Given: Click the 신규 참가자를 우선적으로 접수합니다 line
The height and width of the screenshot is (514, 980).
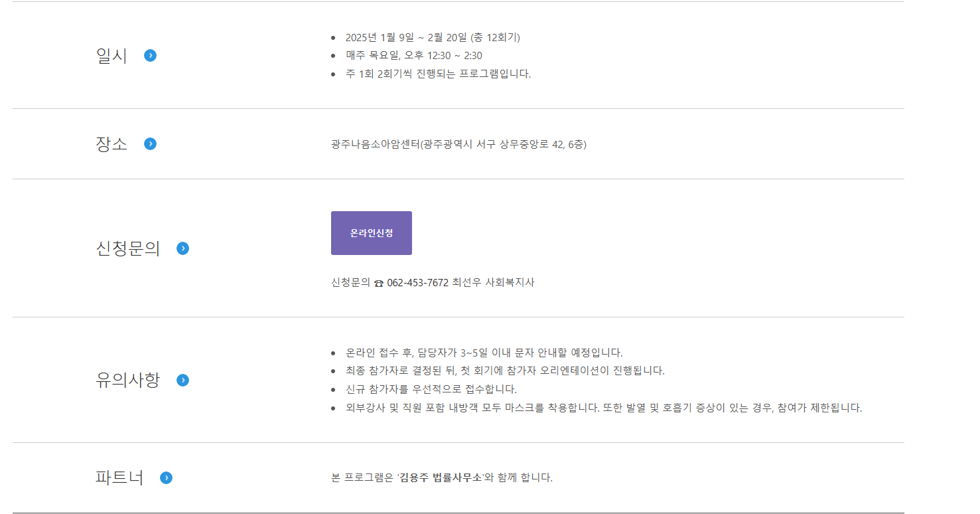Looking at the screenshot, I should [431, 389].
